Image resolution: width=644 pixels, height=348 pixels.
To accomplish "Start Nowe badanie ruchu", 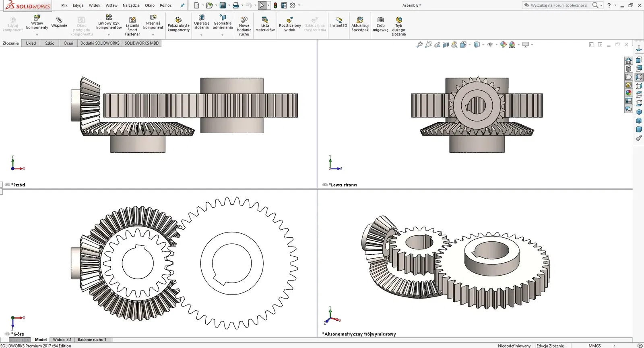I will (x=244, y=27).
